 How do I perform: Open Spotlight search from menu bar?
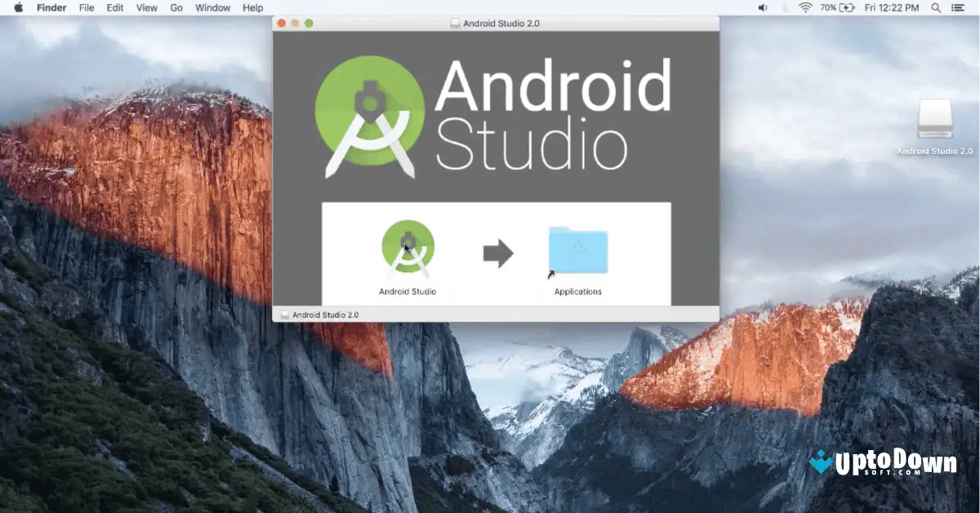point(934,7)
